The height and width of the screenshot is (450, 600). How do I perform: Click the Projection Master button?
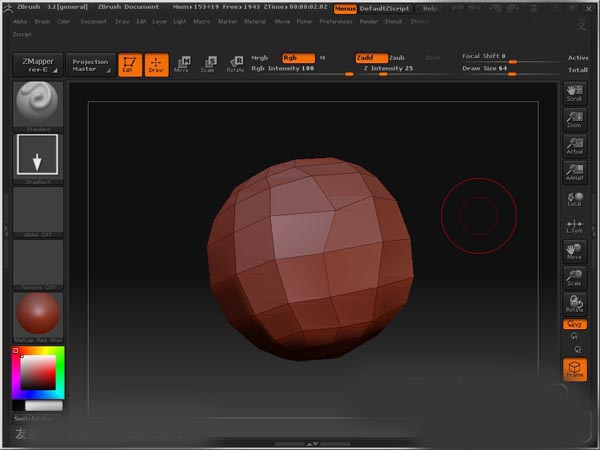[x=90, y=65]
